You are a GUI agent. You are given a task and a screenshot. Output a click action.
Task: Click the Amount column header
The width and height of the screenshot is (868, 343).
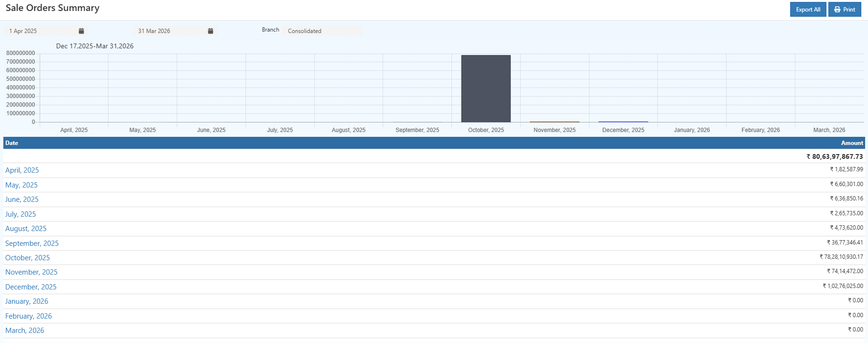click(x=852, y=143)
